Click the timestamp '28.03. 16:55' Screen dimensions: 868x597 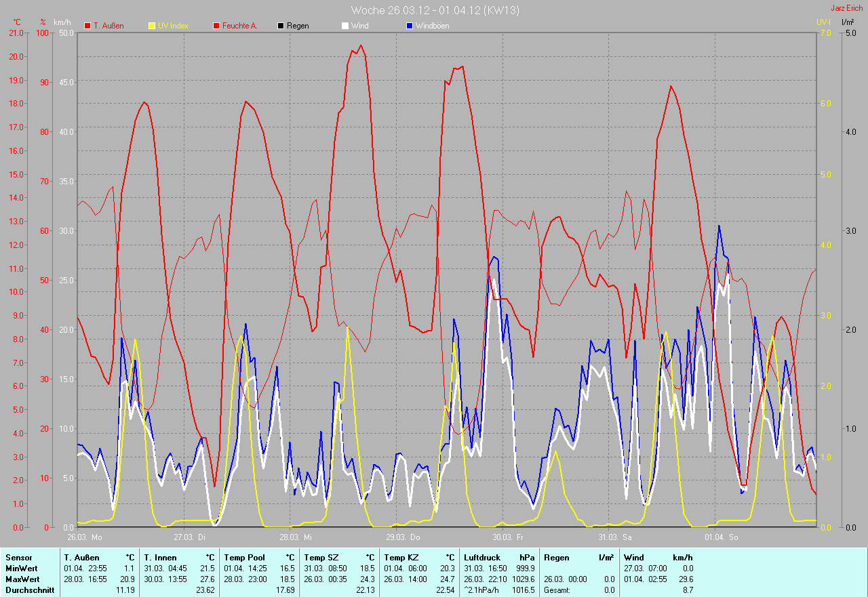click(x=85, y=579)
